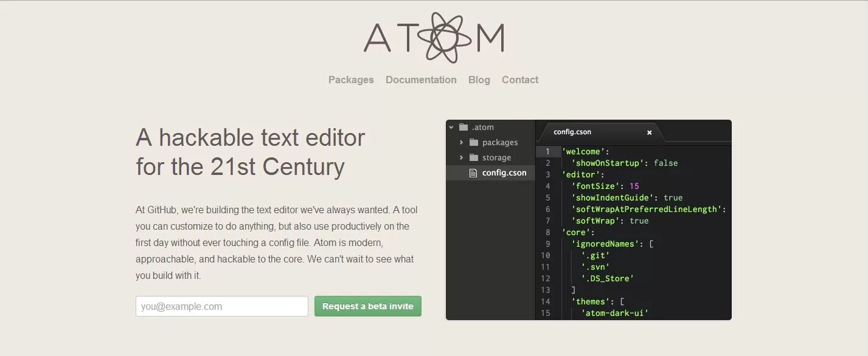The image size is (868, 356).
Task: Open the Packages link
Action: 351,80
